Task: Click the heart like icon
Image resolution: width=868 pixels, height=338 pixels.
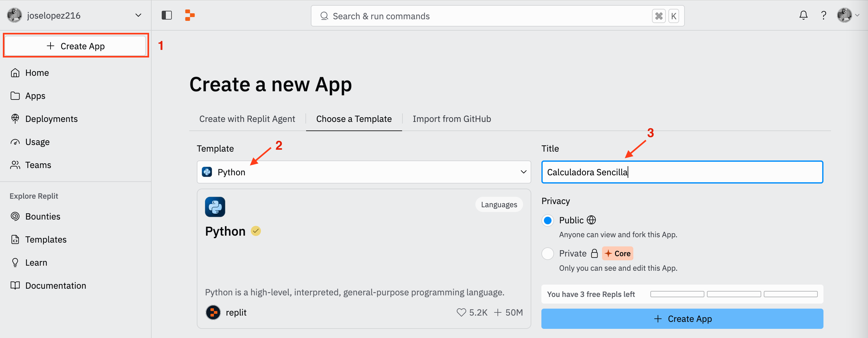Action: coord(461,312)
